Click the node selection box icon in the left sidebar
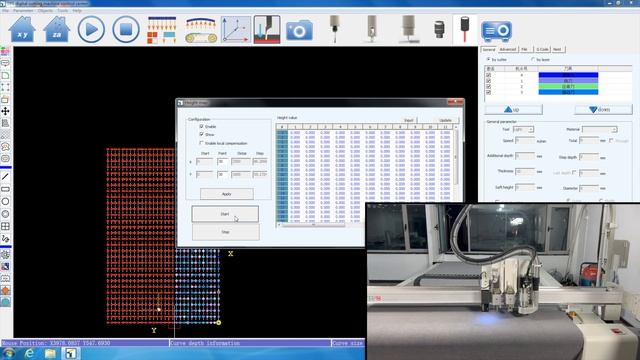Image resolution: width=640 pixels, height=360 pixels. [x=5, y=87]
